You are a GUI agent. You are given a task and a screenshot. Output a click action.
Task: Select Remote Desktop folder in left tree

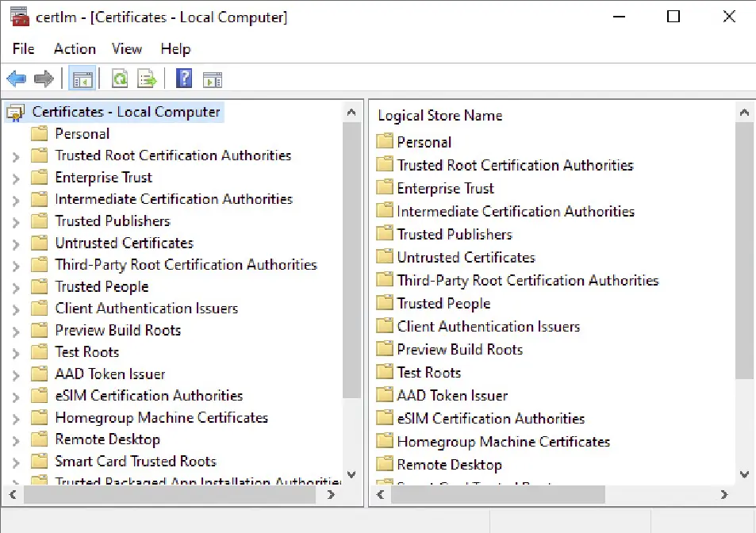click(107, 439)
